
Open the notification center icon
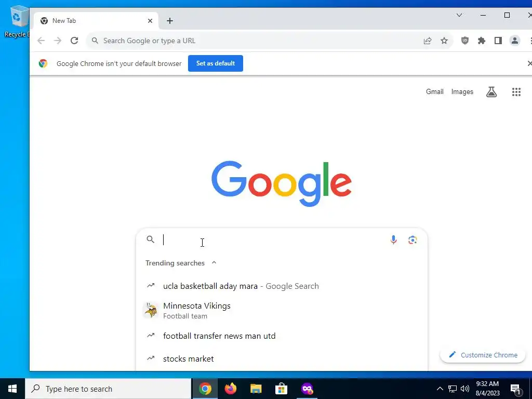[x=515, y=389]
